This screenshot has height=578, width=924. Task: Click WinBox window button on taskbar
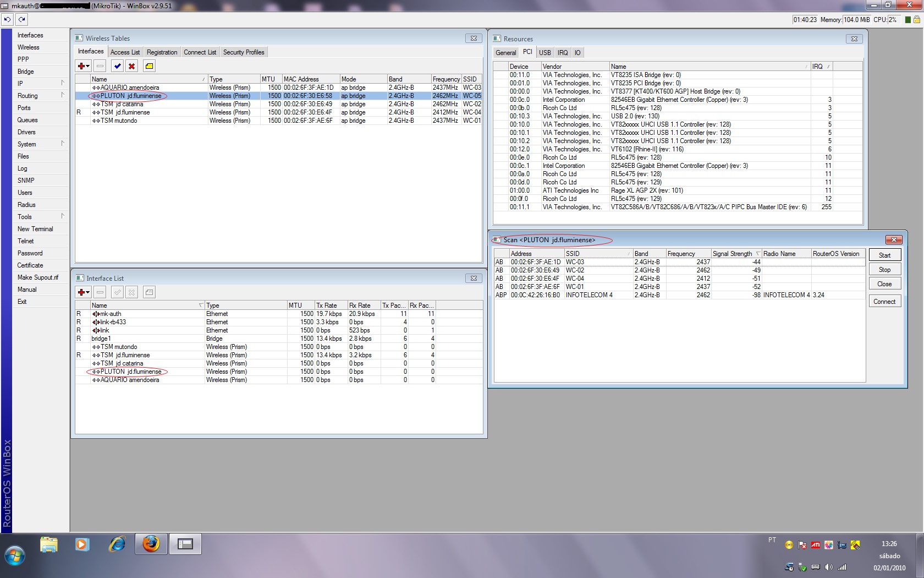coord(185,544)
